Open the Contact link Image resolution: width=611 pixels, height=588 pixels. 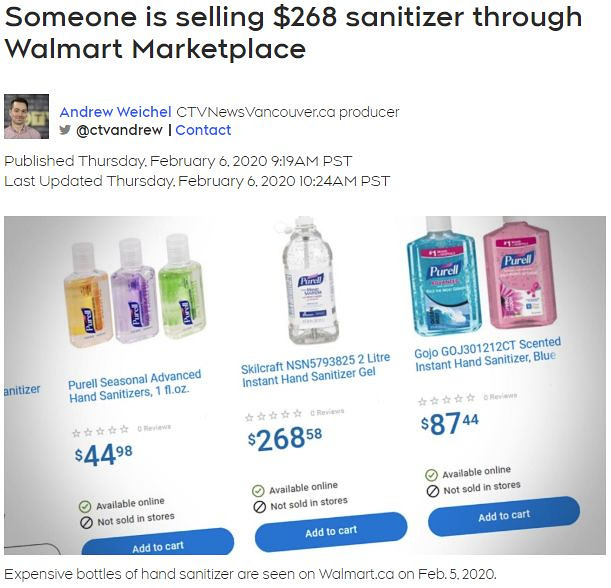click(x=203, y=130)
